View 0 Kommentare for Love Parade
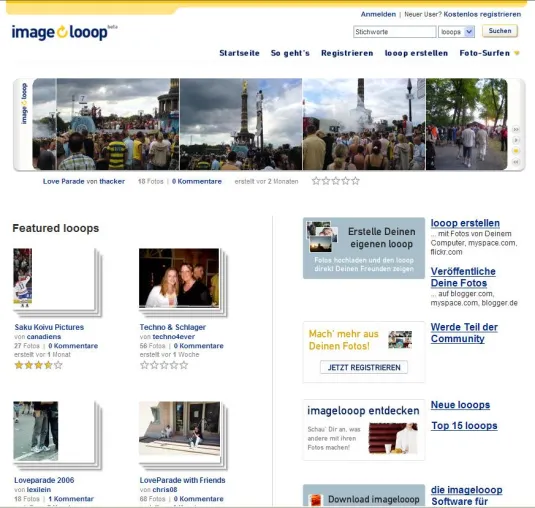535x508 pixels. [x=197, y=182]
